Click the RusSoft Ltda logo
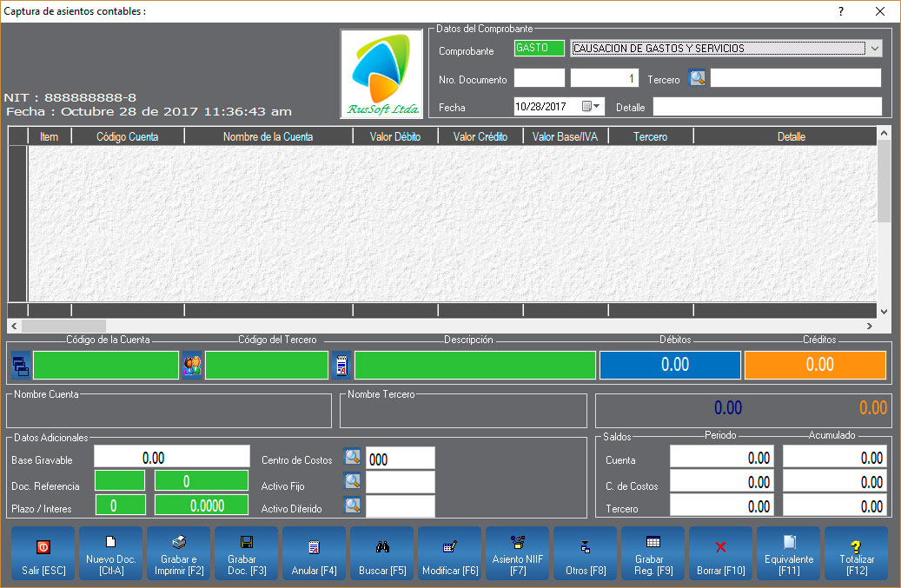The height and width of the screenshot is (588, 901). (381, 74)
